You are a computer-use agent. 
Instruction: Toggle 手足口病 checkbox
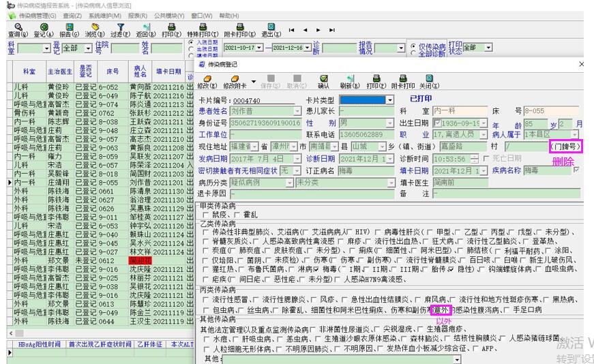tap(507, 310)
